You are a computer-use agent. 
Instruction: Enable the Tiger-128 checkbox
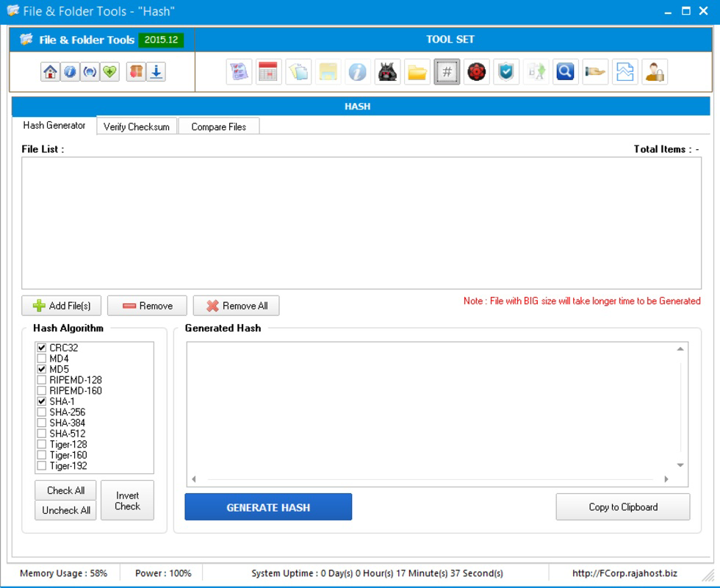pos(42,444)
